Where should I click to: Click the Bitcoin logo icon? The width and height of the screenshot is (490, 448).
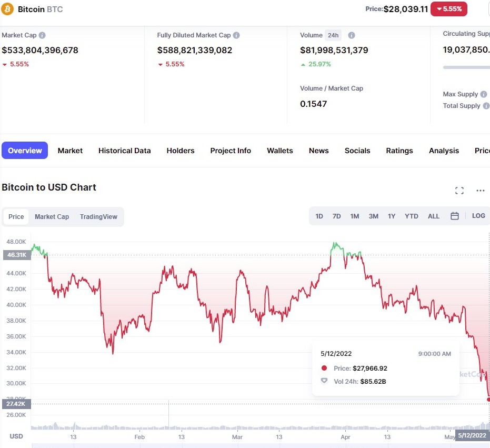click(7, 9)
